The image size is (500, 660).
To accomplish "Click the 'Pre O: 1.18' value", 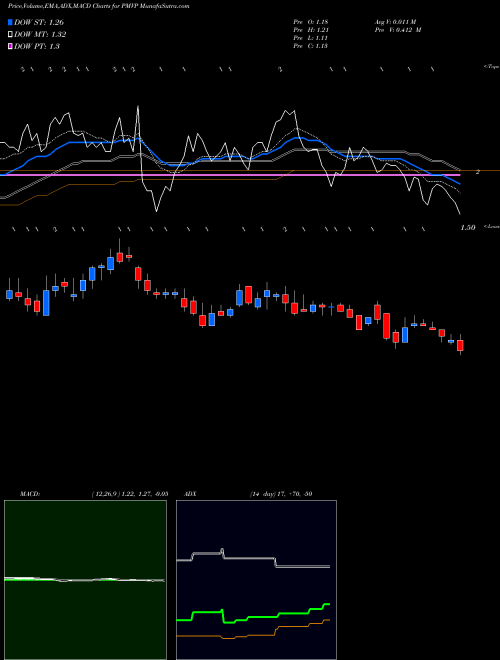I will pyautogui.click(x=311, y=21).
